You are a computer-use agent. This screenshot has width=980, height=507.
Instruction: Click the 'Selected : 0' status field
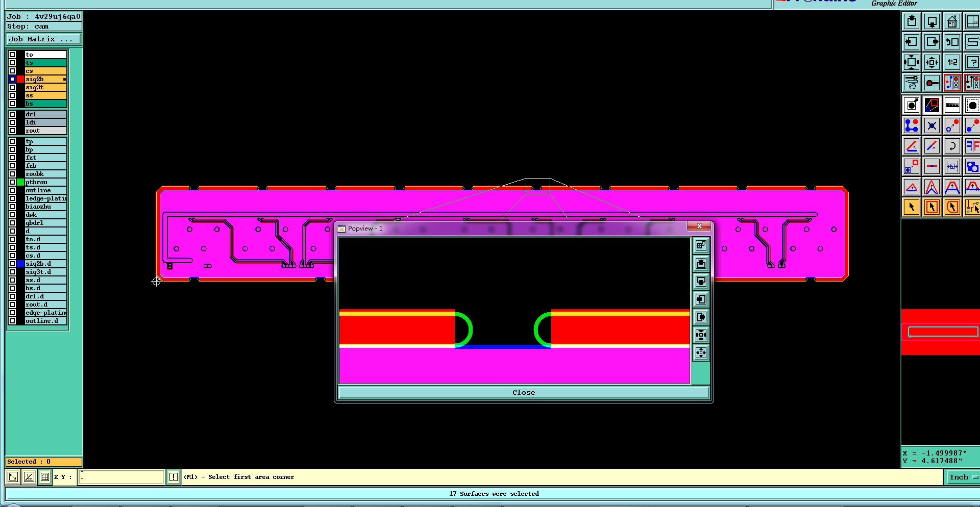pos(43,462)
